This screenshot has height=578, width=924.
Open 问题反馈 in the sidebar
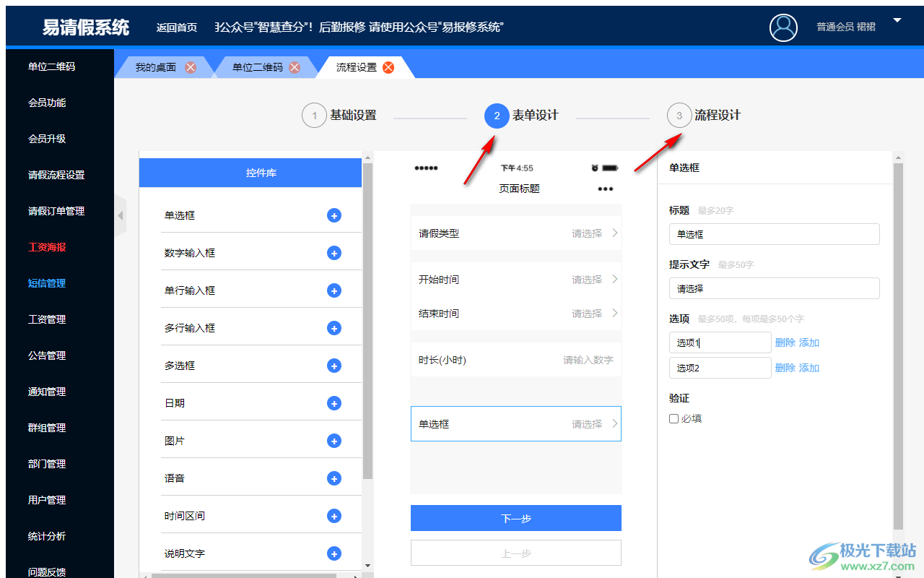pos(47,571)
